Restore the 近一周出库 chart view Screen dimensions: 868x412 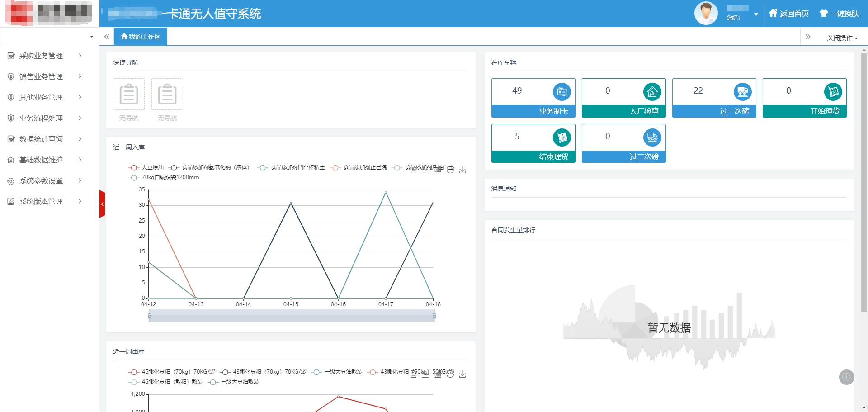(450, 374)
